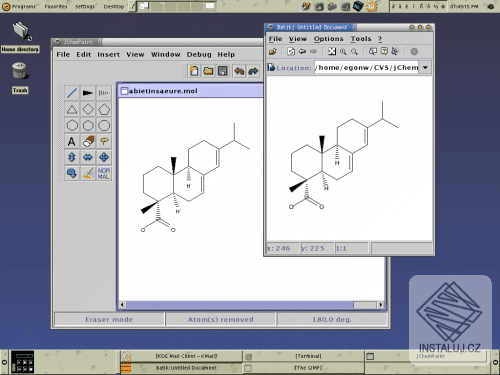Choose the four-membered square ring tool

point(88,109)
